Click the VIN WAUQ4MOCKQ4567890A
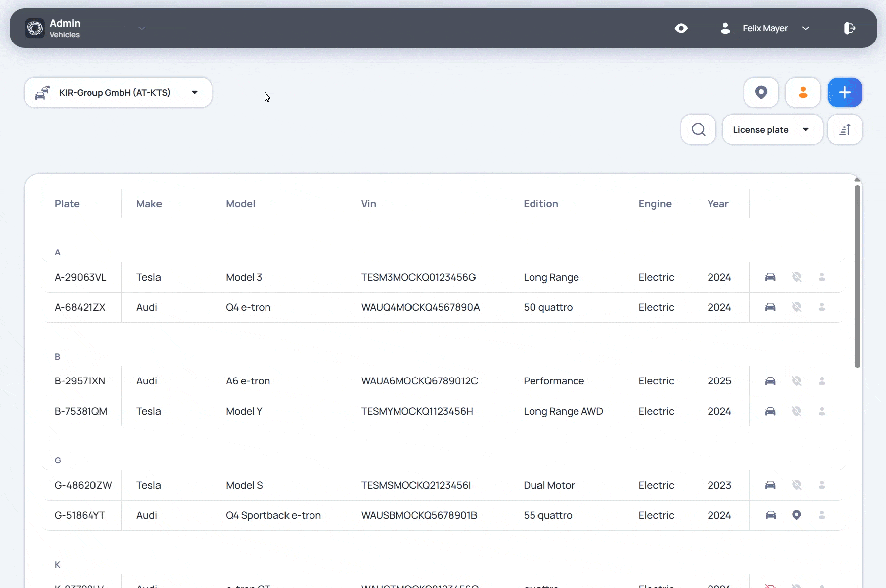This screenshot has height=588, width=886. (421, 307)
